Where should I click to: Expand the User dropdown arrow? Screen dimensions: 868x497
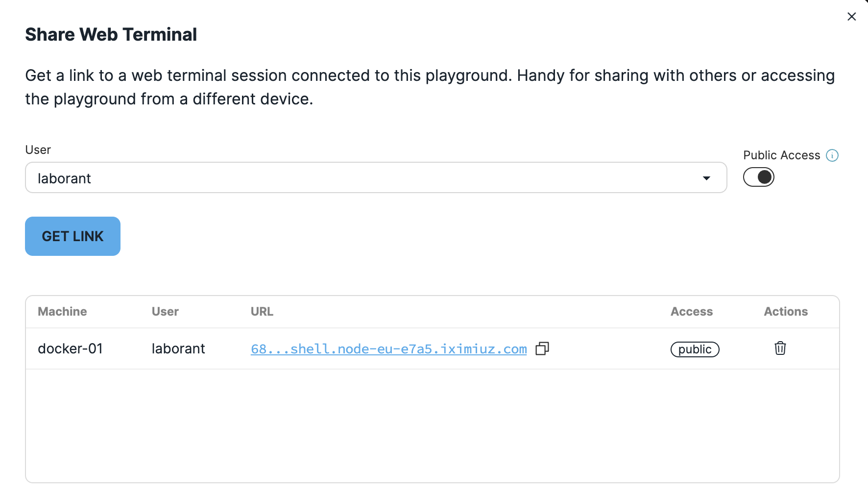point(706,178)
